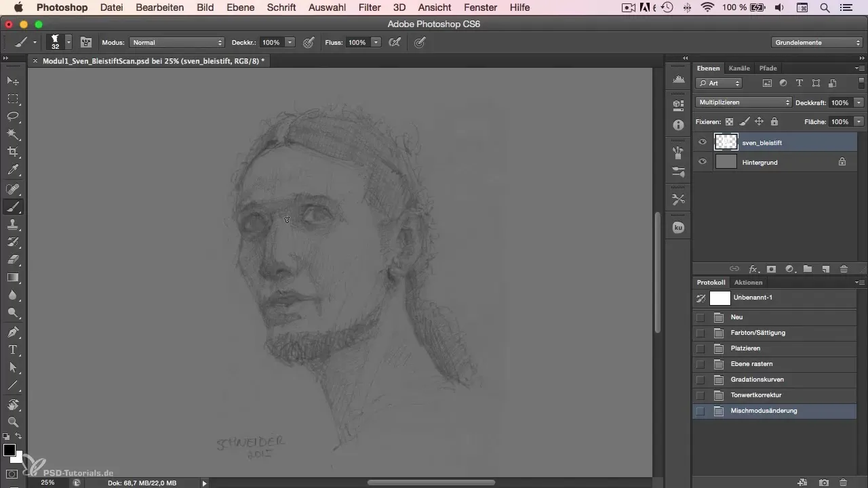Open the layer Fläche dropdown arrow
Screen dimensions: 868x488
click(859, 122)
